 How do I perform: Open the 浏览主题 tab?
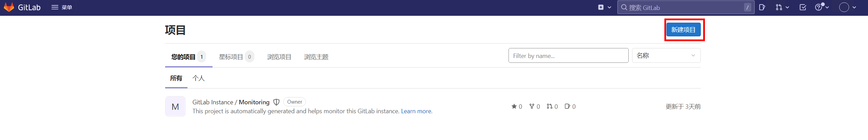click(316, 57)
